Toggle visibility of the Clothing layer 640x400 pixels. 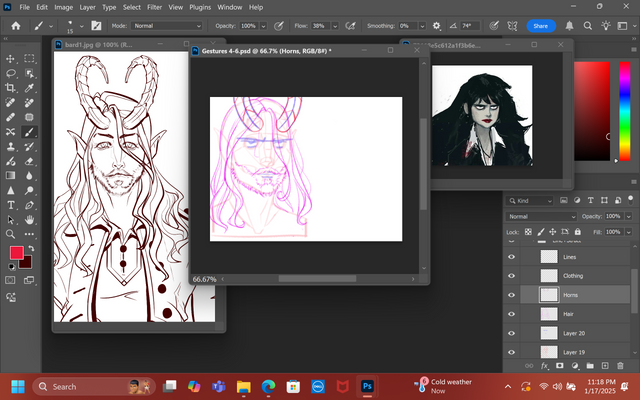pos(512,276)
